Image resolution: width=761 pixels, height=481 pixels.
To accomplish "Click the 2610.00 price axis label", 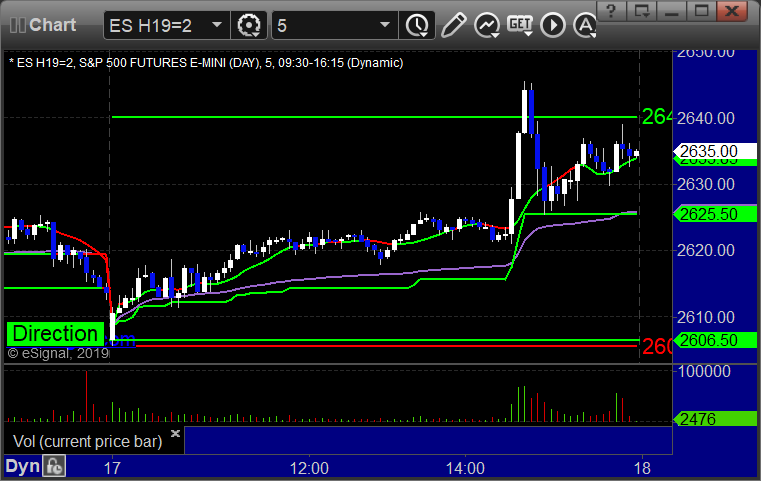I will (x=706, y=317).
